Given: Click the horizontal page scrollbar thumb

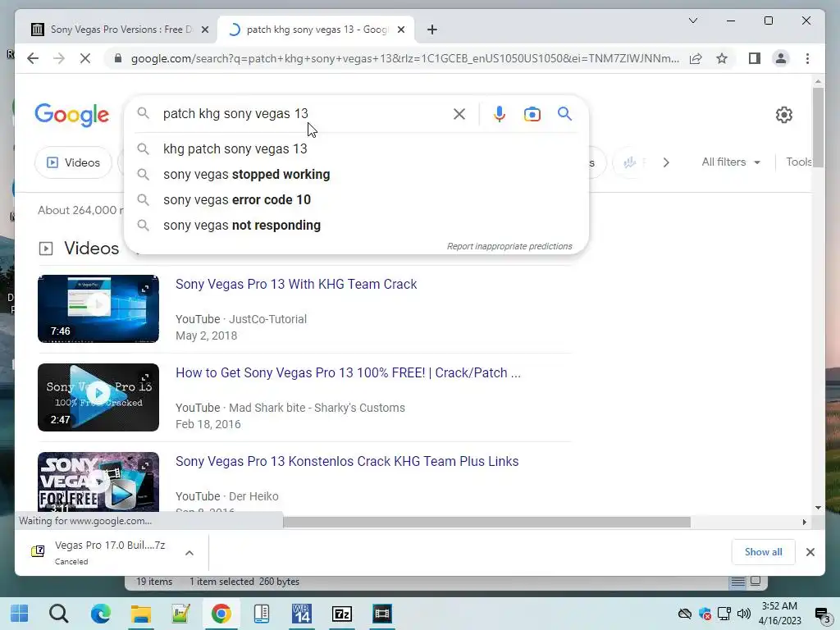Looking at the screenshot, I should coord(486,522).
